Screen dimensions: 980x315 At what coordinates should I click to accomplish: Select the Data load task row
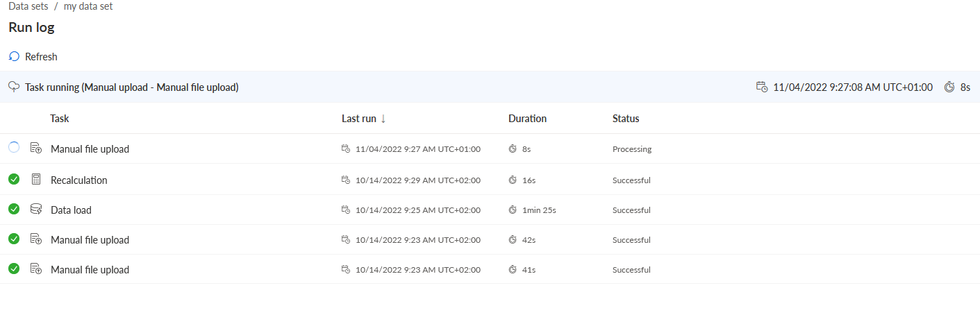(490, 210)
